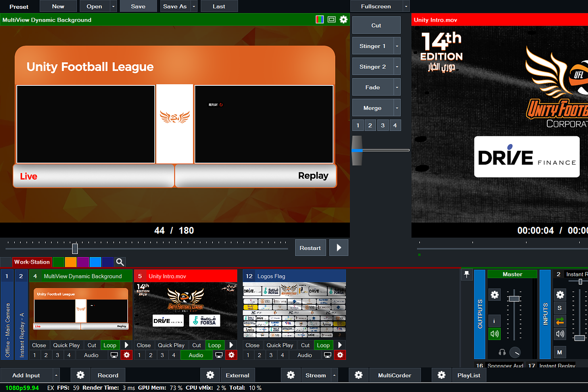Click the MultiCorder button
Viewport: 588px width, 392px height.
coord(394,375)
